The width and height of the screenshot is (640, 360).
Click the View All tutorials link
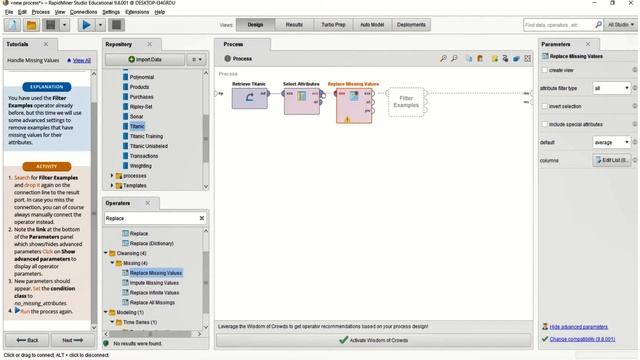(82, 60)
